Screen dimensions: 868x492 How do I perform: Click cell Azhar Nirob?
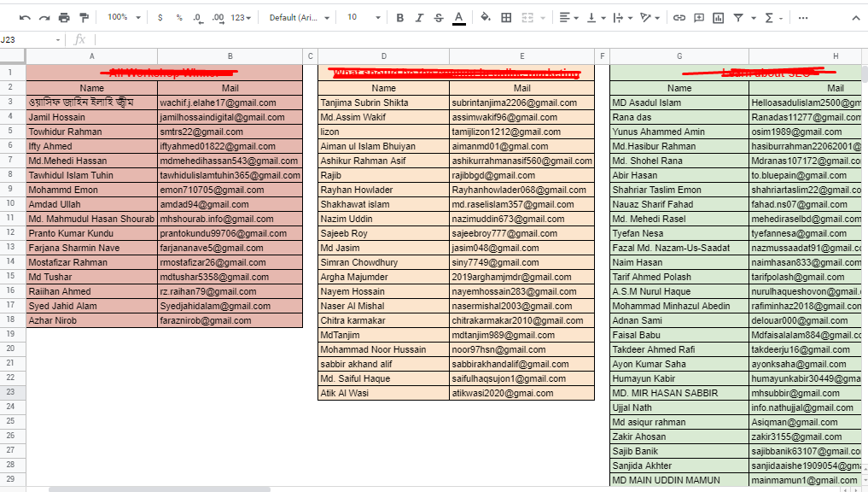(x=92, y=320)
